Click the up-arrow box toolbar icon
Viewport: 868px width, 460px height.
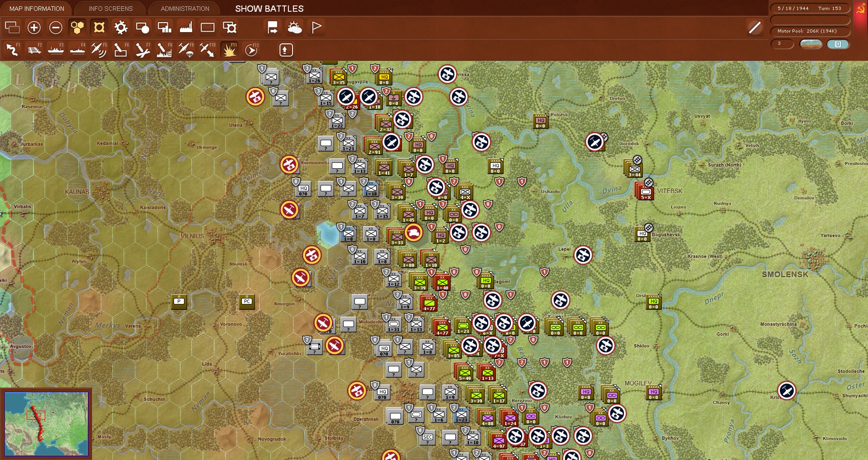(286, 50)
